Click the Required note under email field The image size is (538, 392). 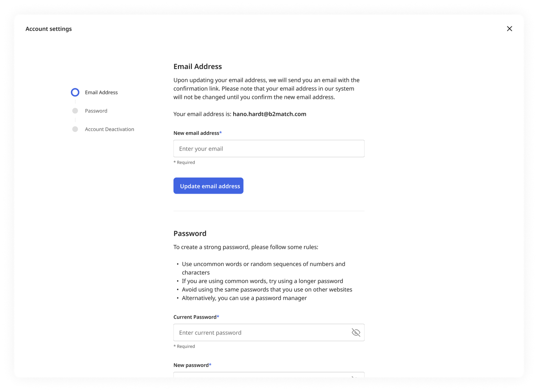coord(184,162)
